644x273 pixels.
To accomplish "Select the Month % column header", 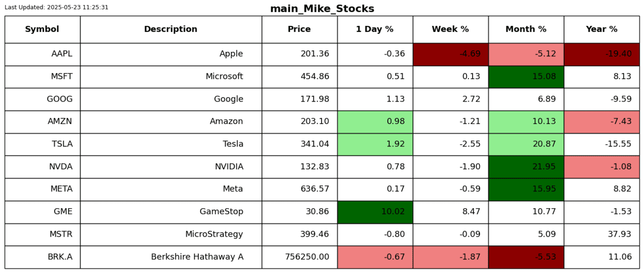I will 526,29.
